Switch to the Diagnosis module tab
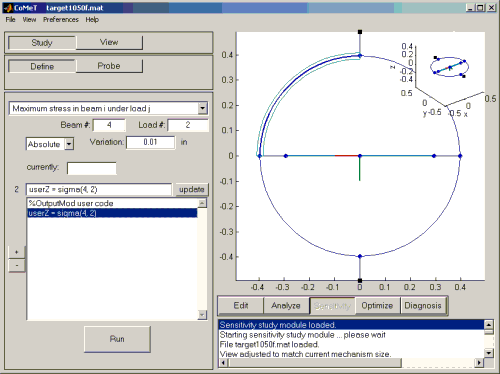 (x=423, y=306)
